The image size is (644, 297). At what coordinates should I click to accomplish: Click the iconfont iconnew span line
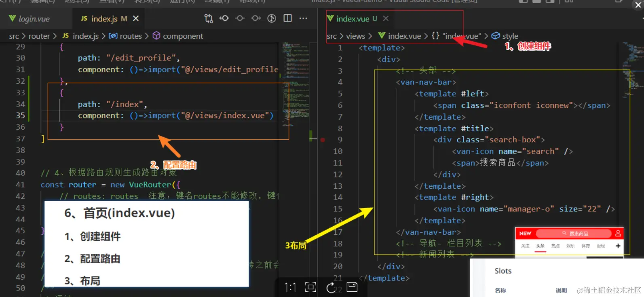tap(522, 105)
